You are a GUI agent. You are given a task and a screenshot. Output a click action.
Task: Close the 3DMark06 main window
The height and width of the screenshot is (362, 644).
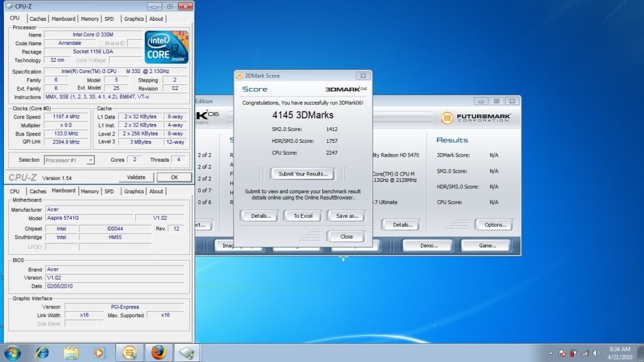coord(512,101)
